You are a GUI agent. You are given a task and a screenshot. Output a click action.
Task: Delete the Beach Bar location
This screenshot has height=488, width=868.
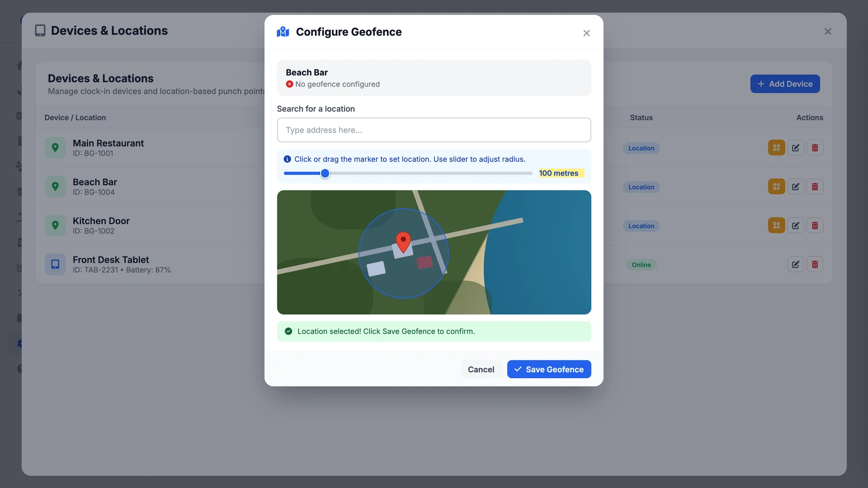tap(815, 187)
